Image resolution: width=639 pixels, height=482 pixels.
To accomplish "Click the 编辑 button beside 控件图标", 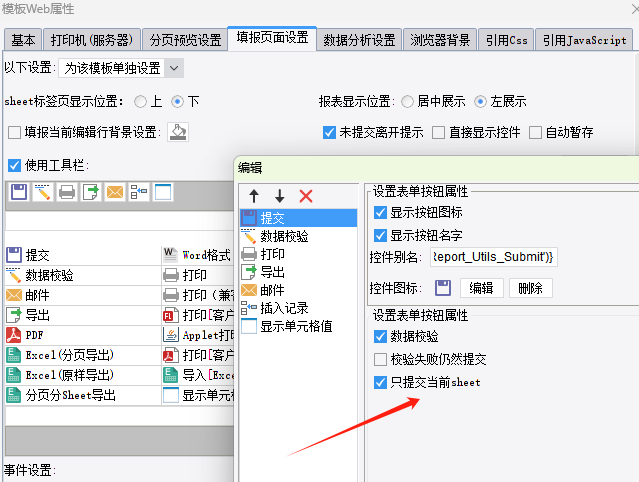I will (x=481, y=288).
